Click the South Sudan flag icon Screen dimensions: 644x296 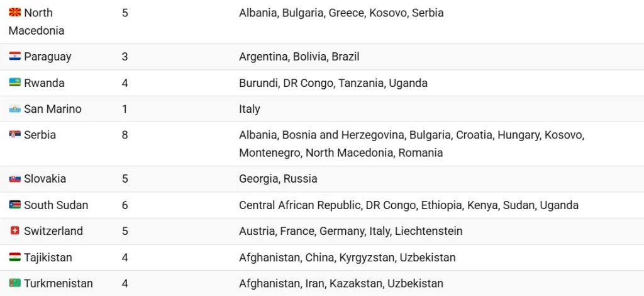click(x=15, y=205)
